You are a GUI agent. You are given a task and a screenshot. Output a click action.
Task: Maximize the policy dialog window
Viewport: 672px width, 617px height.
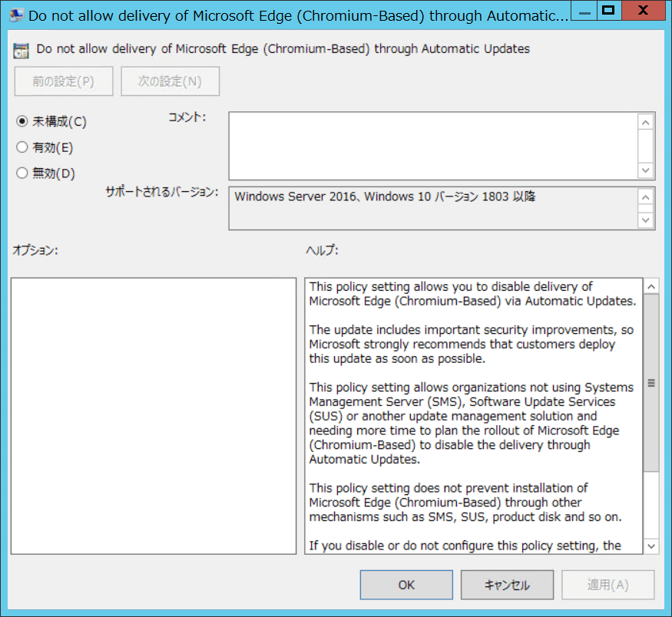pyautogui.click(x=608, y=11)
